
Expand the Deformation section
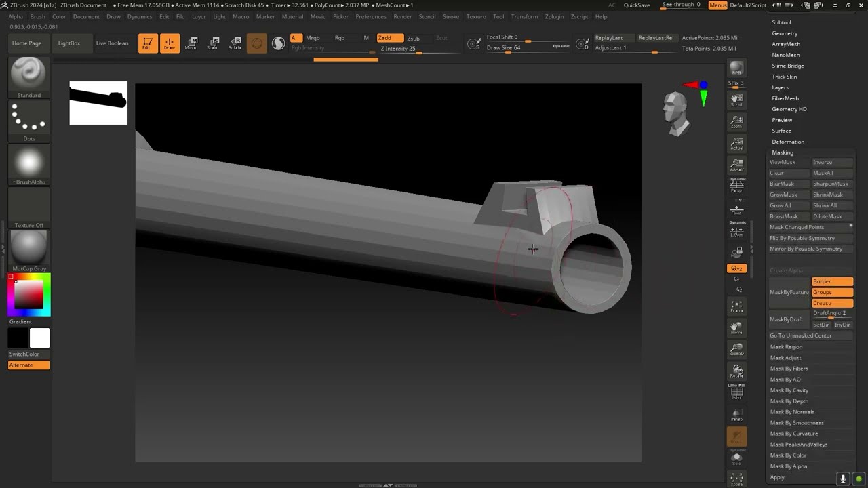(788, 142)
